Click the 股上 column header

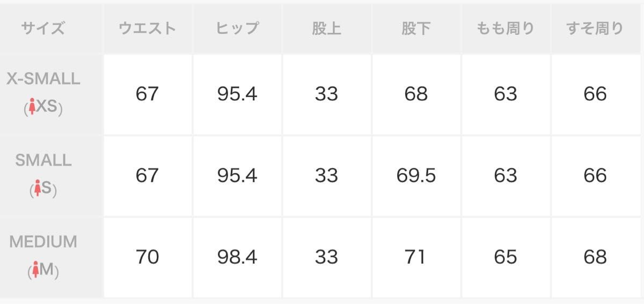coord(327,28)
